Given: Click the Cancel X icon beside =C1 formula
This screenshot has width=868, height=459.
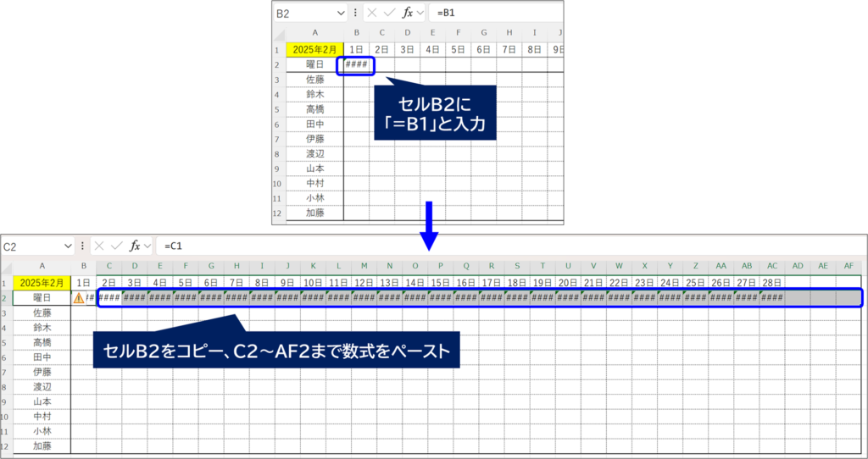Looking at the screenshot, I should click(x=98, y=246).
